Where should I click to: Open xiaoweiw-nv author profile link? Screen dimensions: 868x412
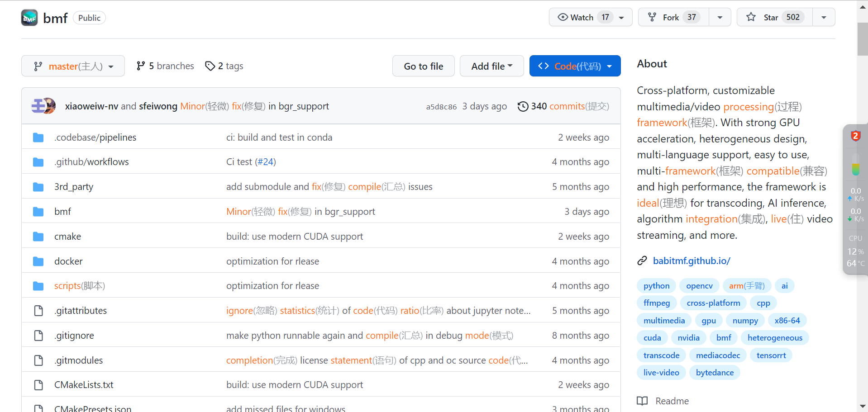click(91, 106)
